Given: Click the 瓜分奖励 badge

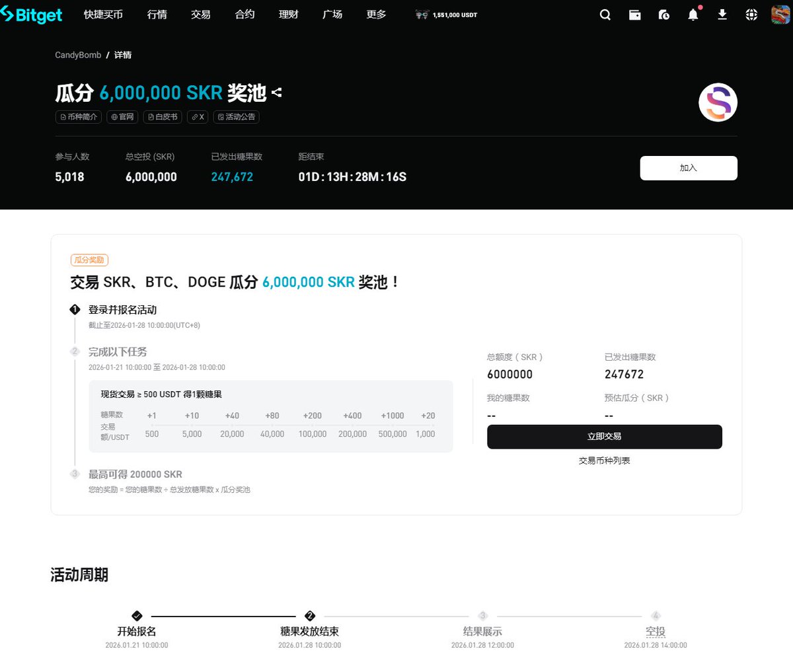Looking at the screenshot, I should (x=89, y=260).
